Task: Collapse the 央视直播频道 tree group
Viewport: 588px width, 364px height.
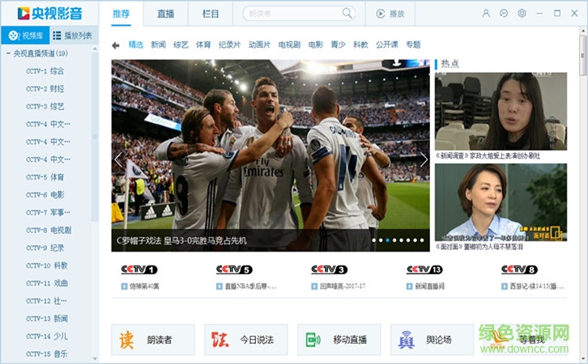Action: 8,53
